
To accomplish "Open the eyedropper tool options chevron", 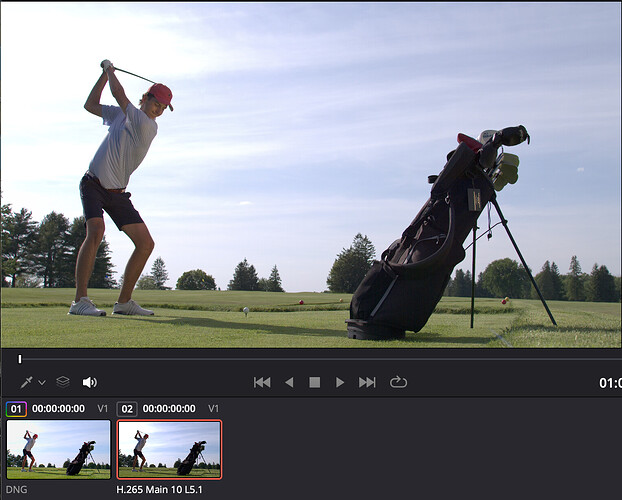I will coord(42,383).
